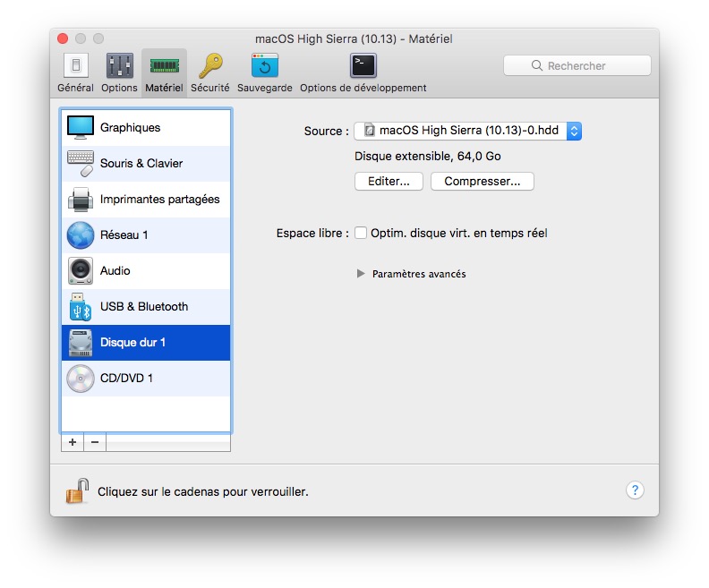Remove selected device with minus button
Screen dimensions: 709x588
pos(95,442)
